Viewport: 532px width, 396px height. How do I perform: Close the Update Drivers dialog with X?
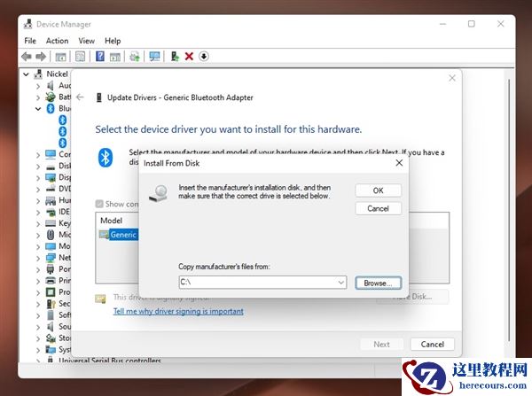pyautogui.click(x=452, y=78)
